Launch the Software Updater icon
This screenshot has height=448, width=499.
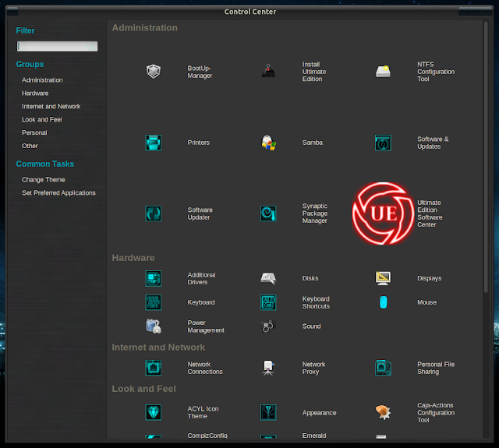click(x=153, y=213)
